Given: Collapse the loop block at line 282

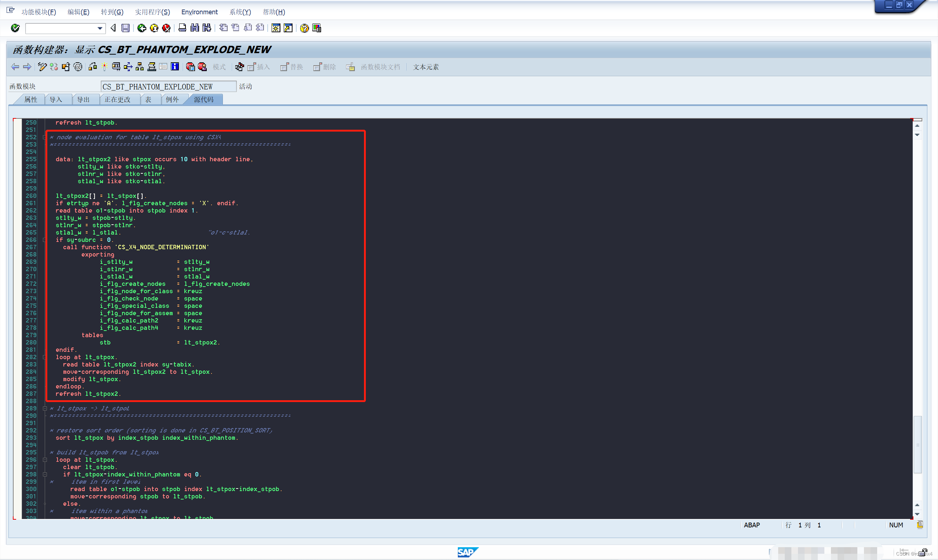Looking at the screenshot, I should [44, 357].
